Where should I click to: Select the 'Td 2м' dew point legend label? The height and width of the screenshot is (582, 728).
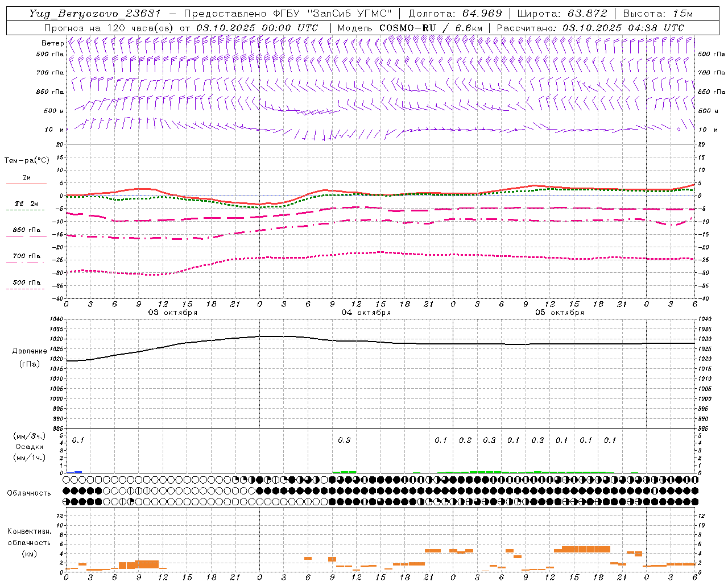26,203
